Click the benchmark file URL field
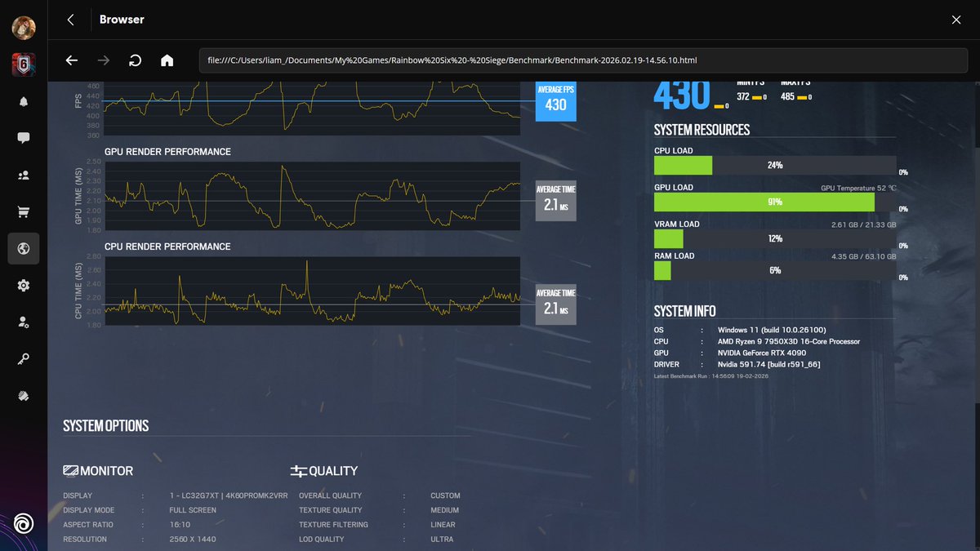Screen dimensions: 980x551 (x=584, y=60)
